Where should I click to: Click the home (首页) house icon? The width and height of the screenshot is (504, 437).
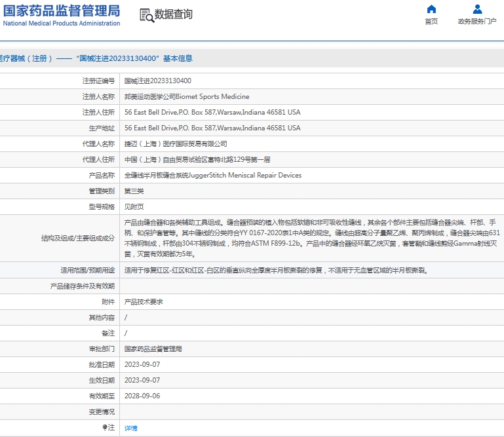pyautogui.click(x=431, y=9)
